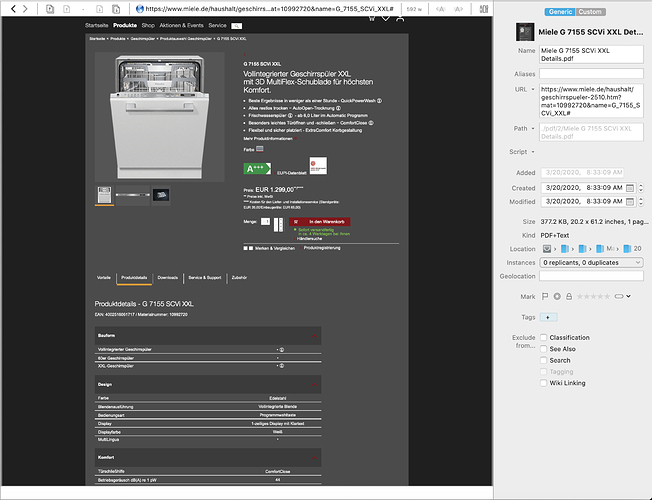Check the Wiki Linking exclude checkbox
652x500 pixels.
[x=543, y=383]
